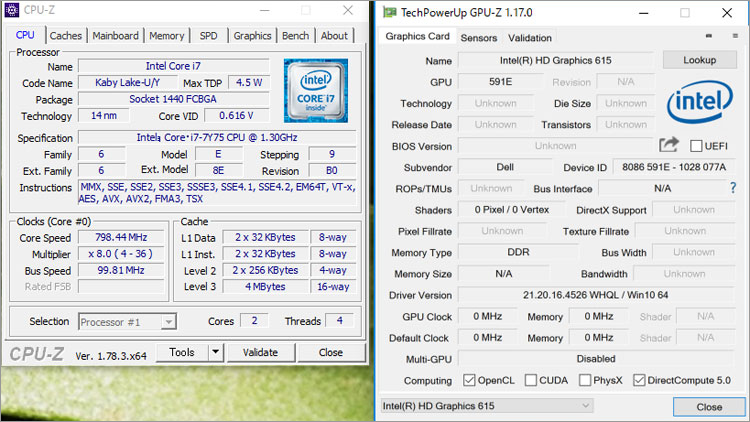Click the Bus Speed value 99.81 MHz

click(121, 270)
